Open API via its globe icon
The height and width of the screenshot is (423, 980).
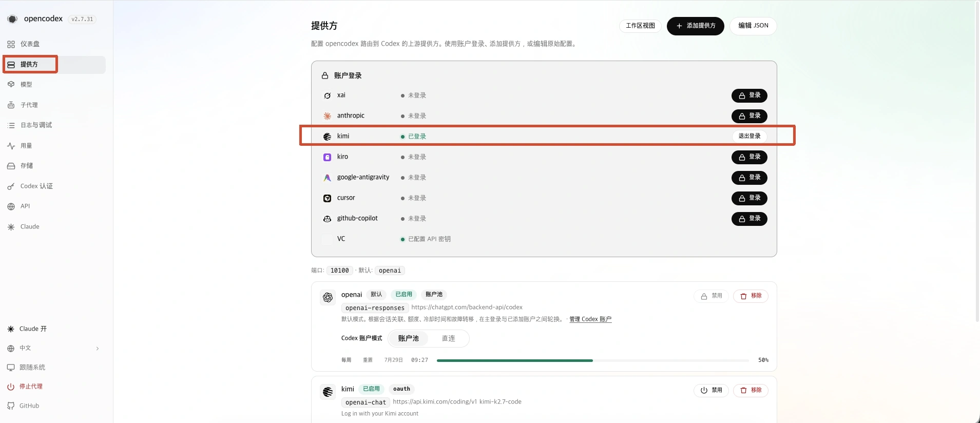point(11,206)
